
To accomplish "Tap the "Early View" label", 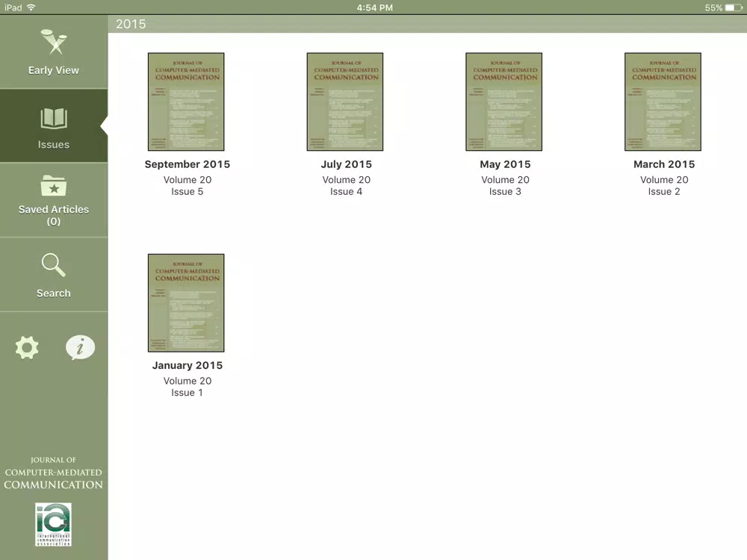I will tap(54, 70).
